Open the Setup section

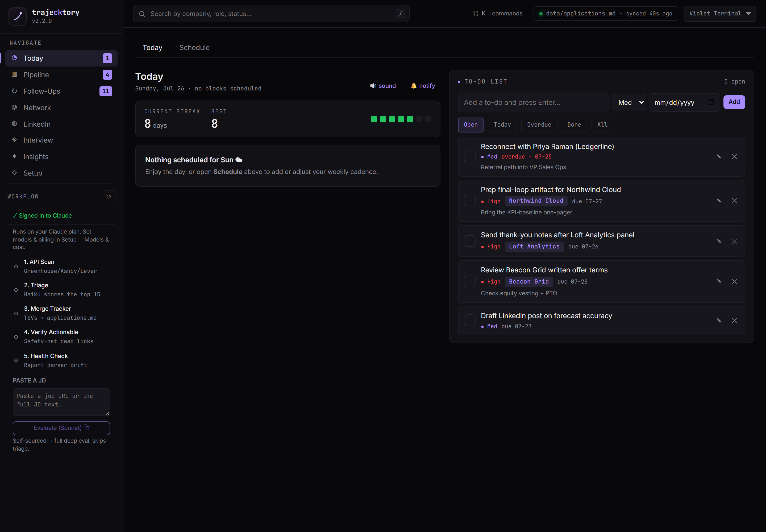coord(61,173)
